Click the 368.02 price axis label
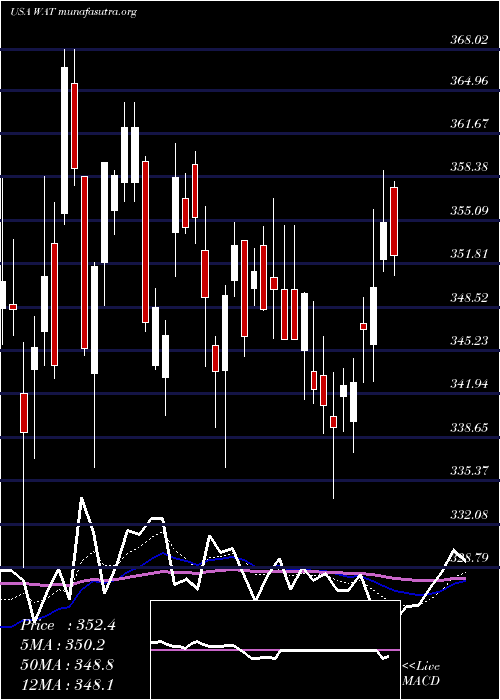The image size is (500, 700). tap(469, 40)
